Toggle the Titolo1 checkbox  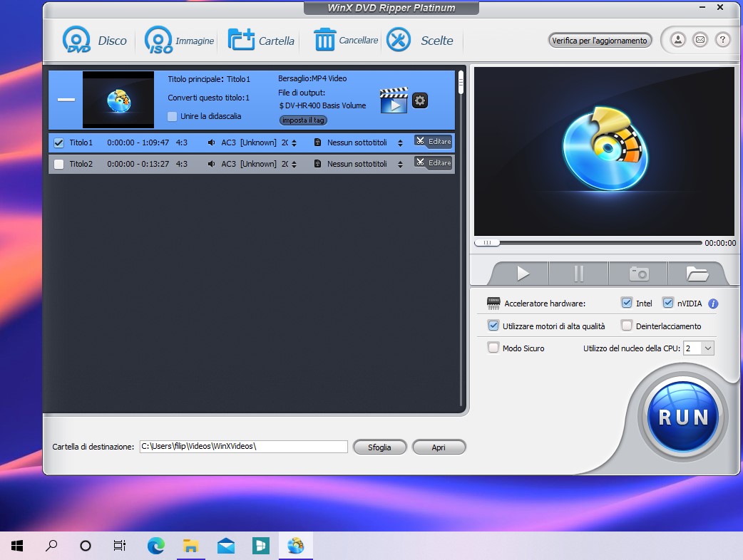58,142
